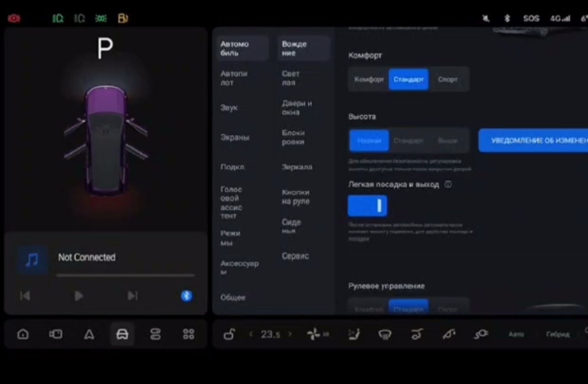Tap the green position lights indicator
588x384 pixels.
(x=101, y=19)
